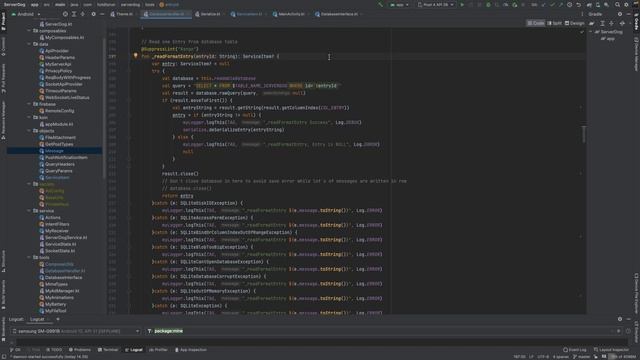Collapse the 'data' folder in project tree

pyautogui.click(x=29, y=44)
